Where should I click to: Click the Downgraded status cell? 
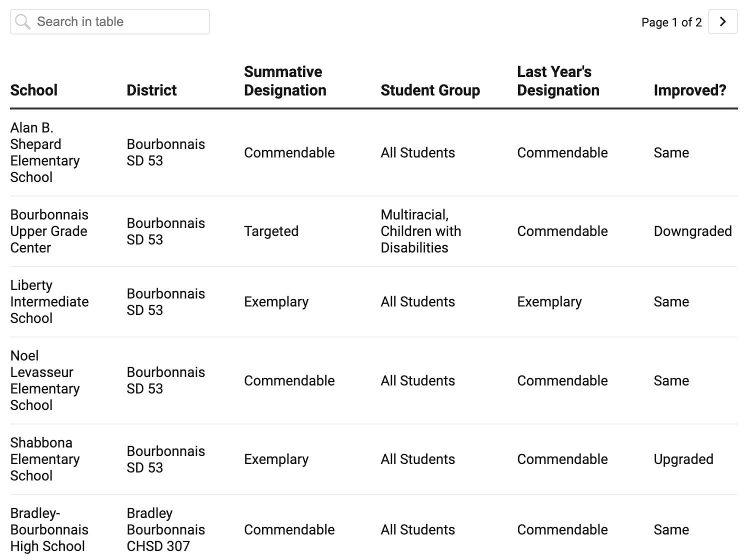[x=692, y=231]
